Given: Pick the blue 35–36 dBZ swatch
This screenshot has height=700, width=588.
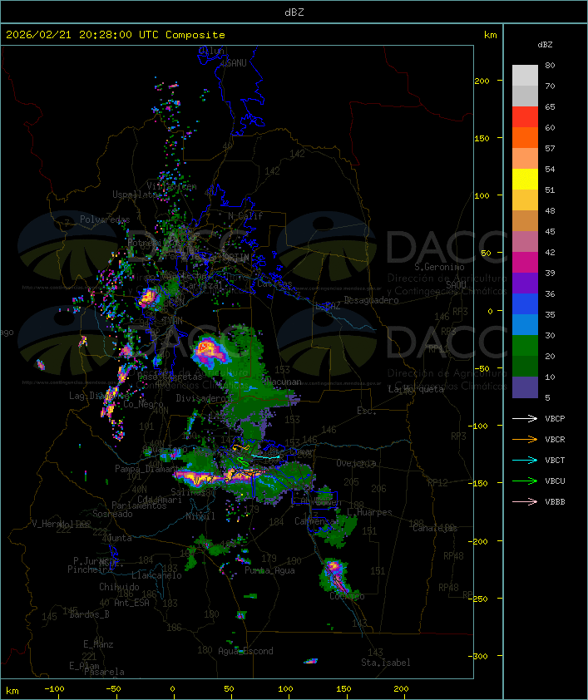Looking at the screenshot, I should 525,303.
